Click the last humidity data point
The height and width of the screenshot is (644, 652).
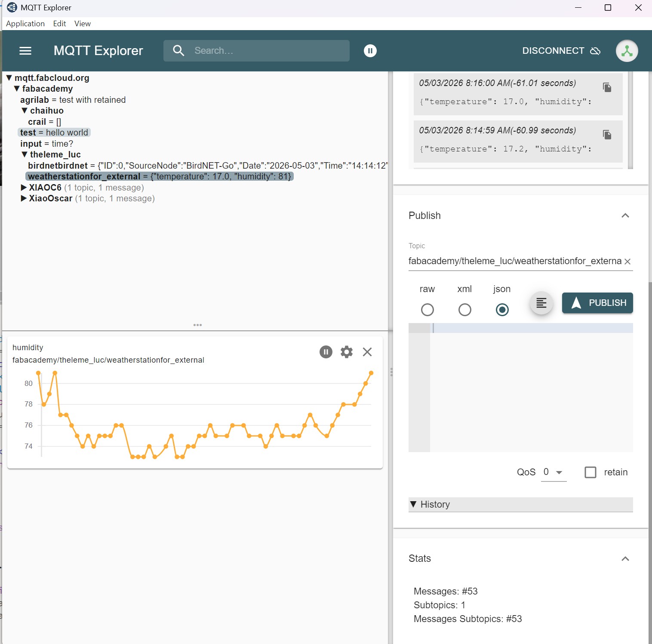(371, 373)
